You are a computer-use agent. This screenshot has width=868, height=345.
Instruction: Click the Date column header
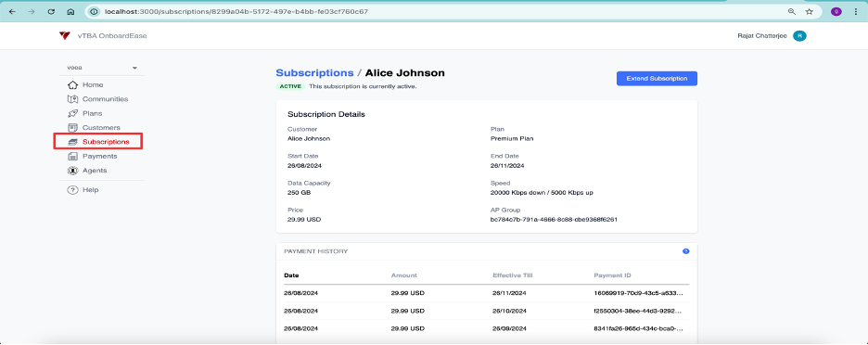pos(292,275)
